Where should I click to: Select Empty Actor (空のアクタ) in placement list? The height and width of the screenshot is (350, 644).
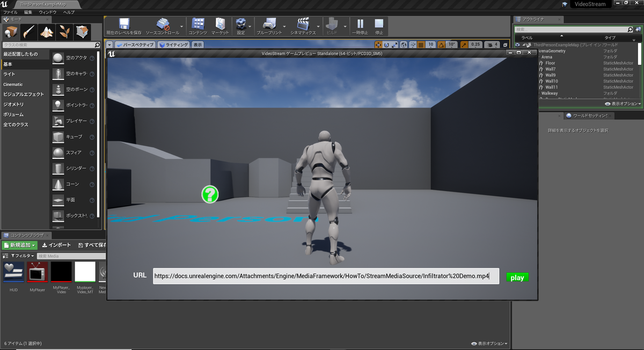pos(74,58)
